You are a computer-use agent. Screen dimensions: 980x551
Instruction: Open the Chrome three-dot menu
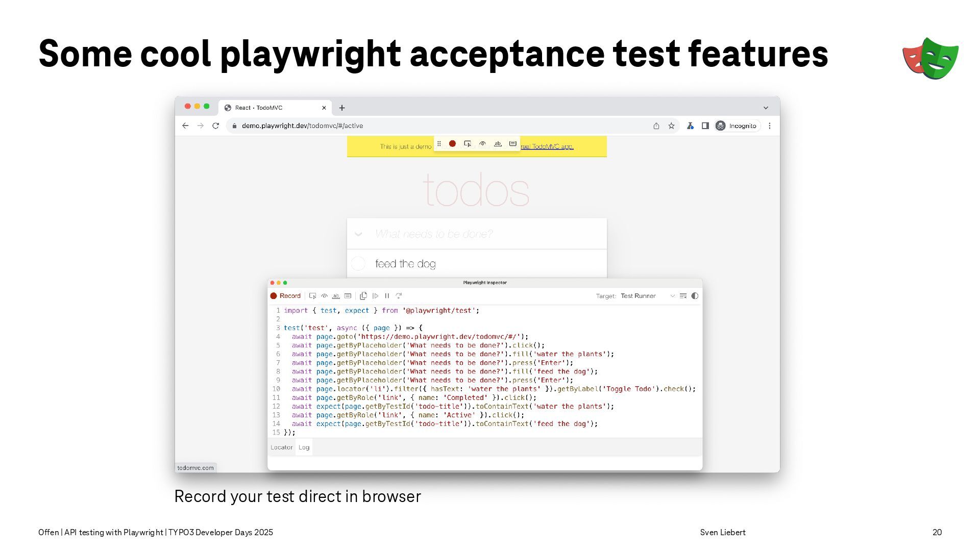[770, 126]
